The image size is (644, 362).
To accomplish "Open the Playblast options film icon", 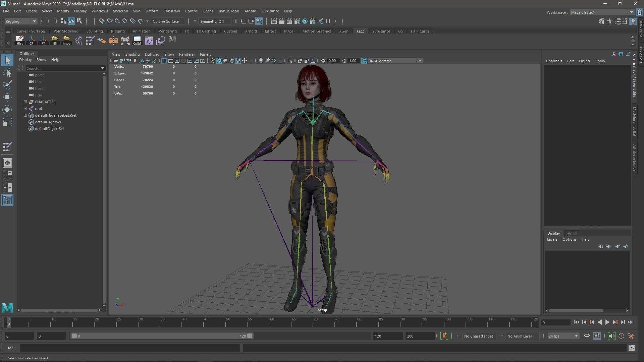I will point(597,336).
